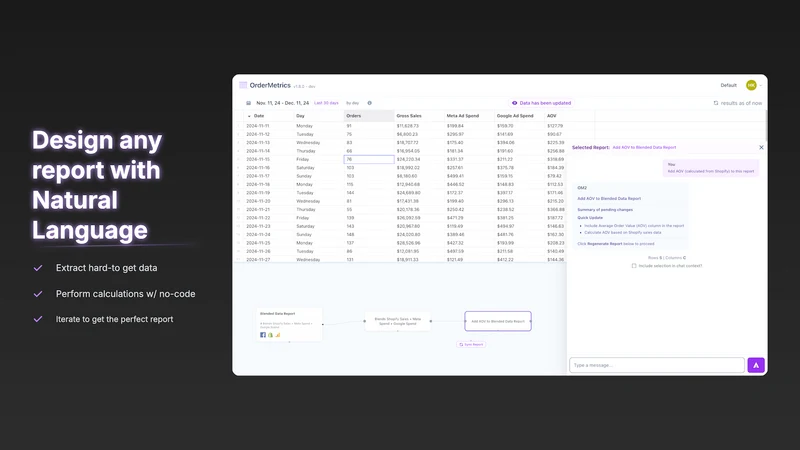The image size is (800, 450).
Task: Open the HK user avatar
Action: coord(751,85)
